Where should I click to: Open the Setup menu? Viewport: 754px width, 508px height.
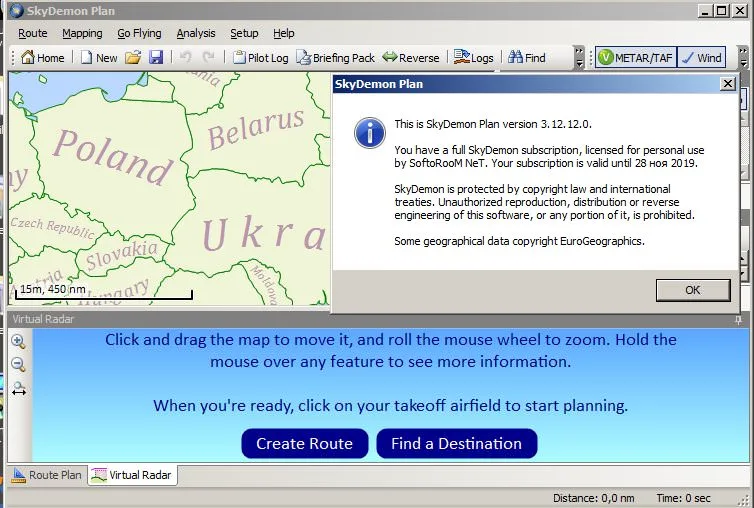(244, 33)
